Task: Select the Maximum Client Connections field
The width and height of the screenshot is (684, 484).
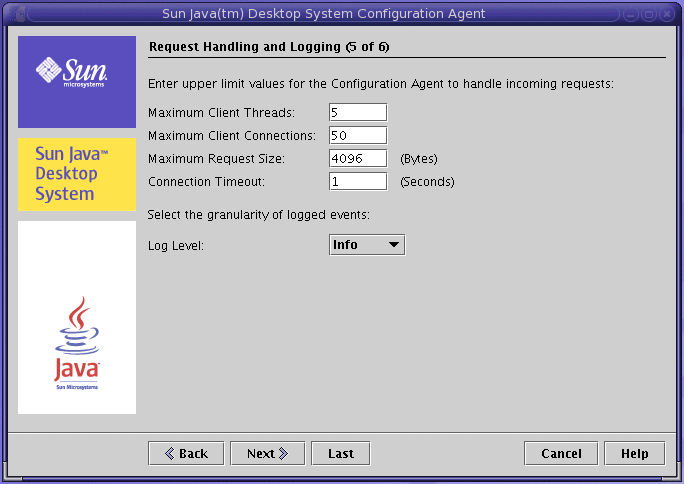Action: point(358,135)
